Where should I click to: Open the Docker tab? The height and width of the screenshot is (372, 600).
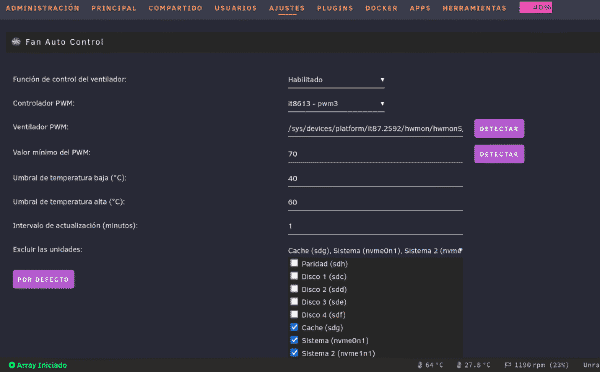[381, 8]
